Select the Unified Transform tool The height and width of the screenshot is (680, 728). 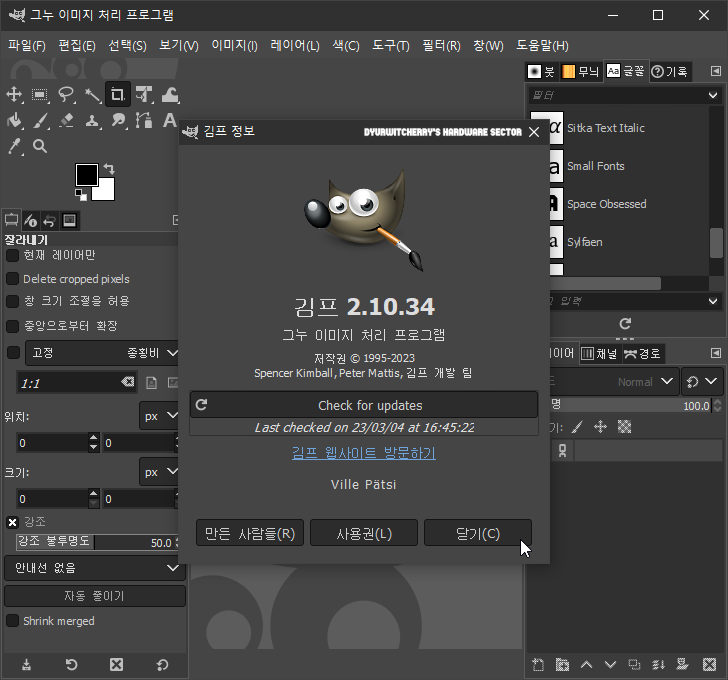[144, 95]
